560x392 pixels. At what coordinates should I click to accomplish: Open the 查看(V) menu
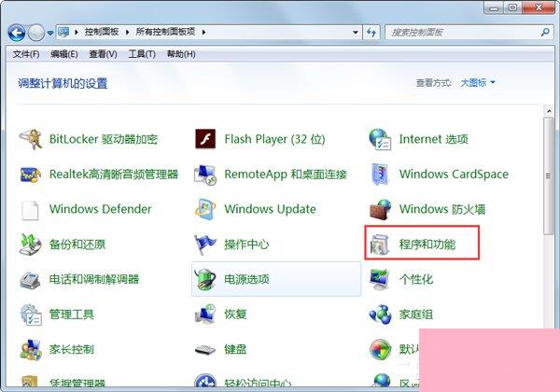point(103,54)
